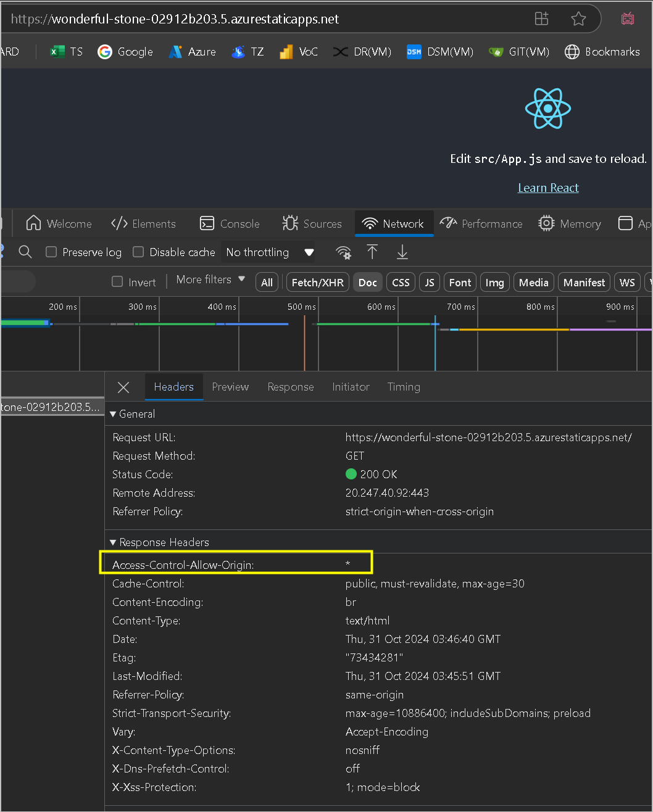Click the split screen icon in address bar
The width and height of the screenshot is (653, 812).
(x=541, y=19)
